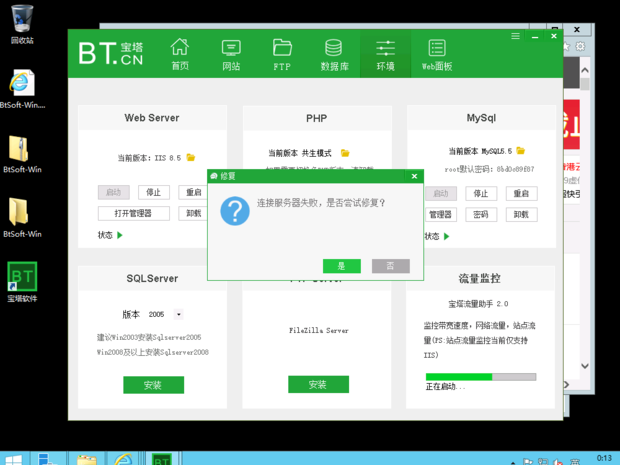Click the star icon in background browser
Screen dimensions: 620x465
[566, 47]
